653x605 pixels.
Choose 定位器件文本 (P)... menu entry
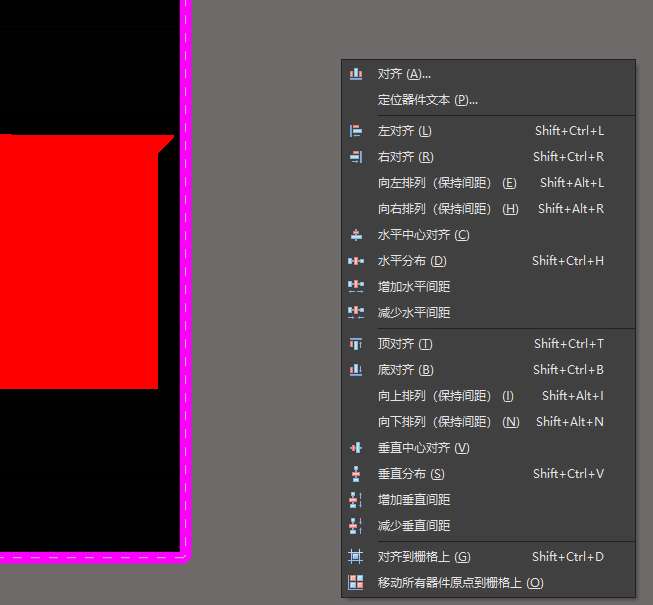[488, 100]
